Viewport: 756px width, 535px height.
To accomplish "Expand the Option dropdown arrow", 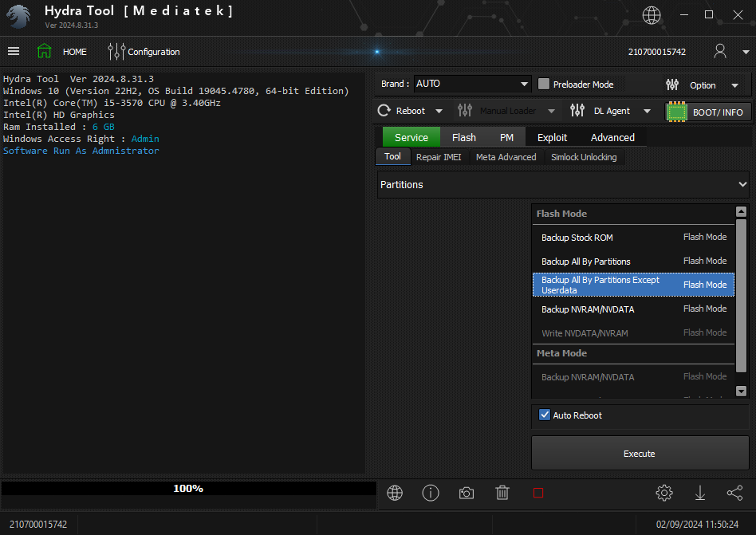I will (x=734, y=86).
